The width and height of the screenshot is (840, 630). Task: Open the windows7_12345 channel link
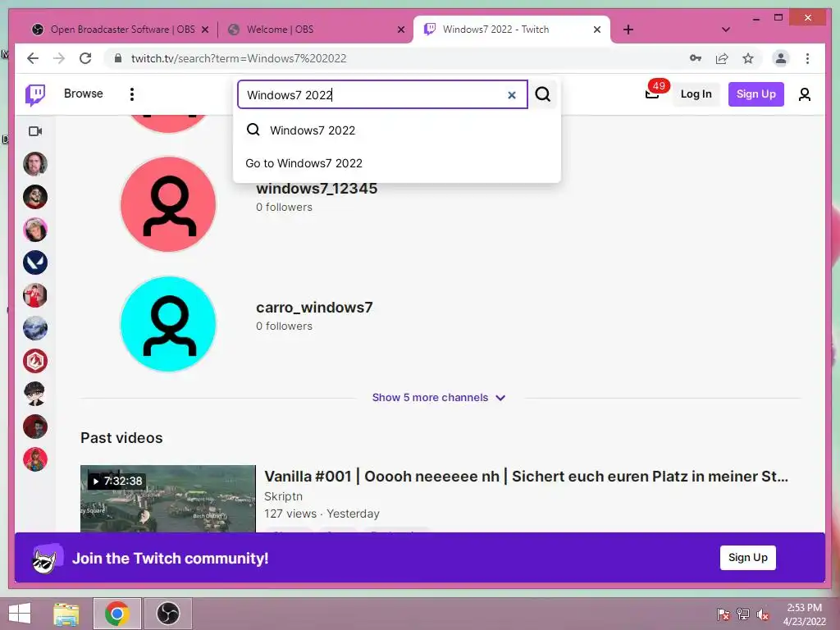(x=317, y=189)
